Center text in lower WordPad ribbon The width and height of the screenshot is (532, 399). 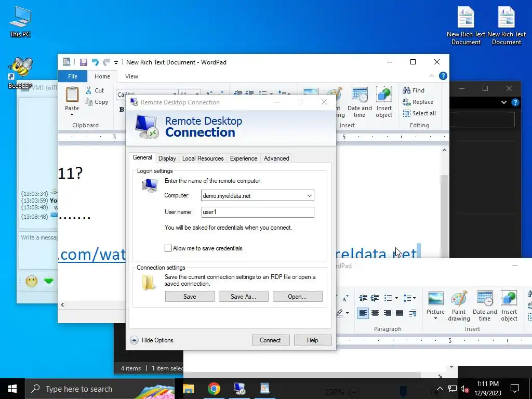point(375,313)
